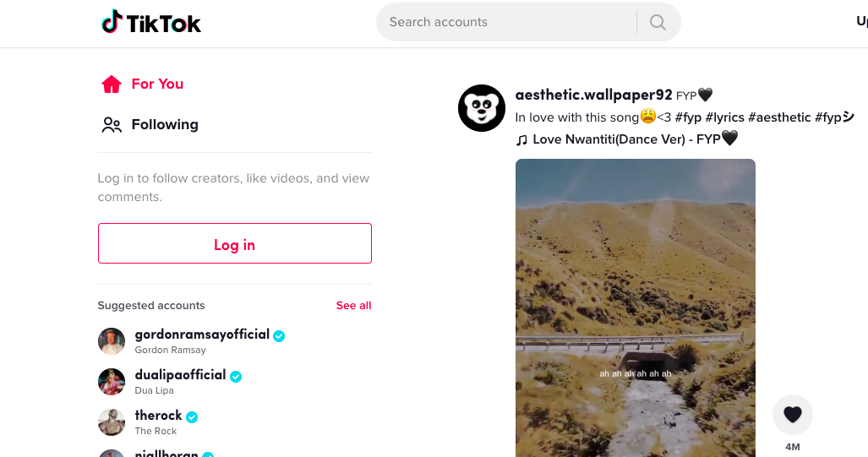This screenshot has height=457, width=868.
Task: Open gordonramsayofficial account name
Action: click(202, 335)
